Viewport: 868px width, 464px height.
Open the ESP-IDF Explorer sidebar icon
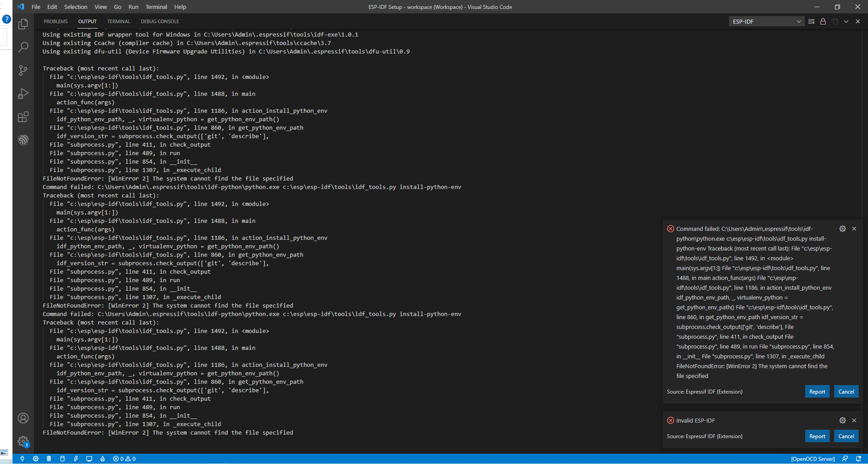23,140
